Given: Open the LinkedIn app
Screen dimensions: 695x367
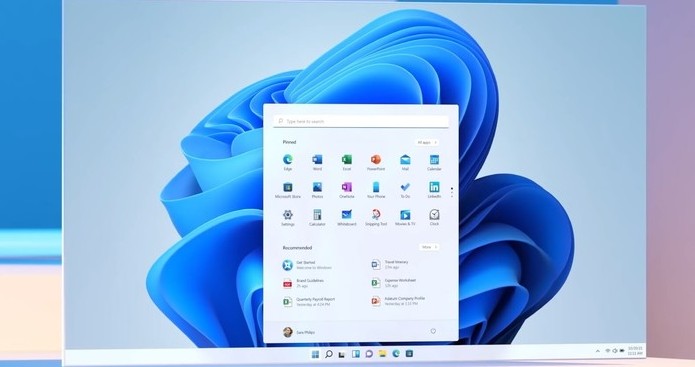Looking at the screenshot, I should 434,190.
